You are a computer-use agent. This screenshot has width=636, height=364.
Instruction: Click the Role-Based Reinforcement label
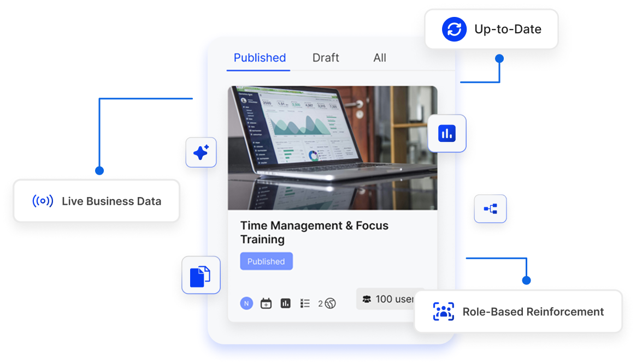point(533,312)
